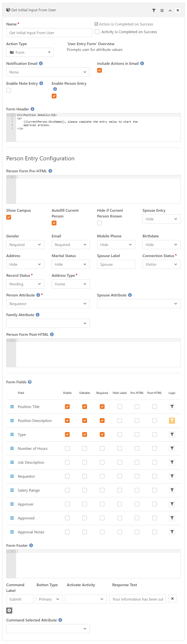Image resolution: width=187 pixels, height=644 pixels.
Task: Open logic filter for Salary Range field
Action: pos(172,490)
